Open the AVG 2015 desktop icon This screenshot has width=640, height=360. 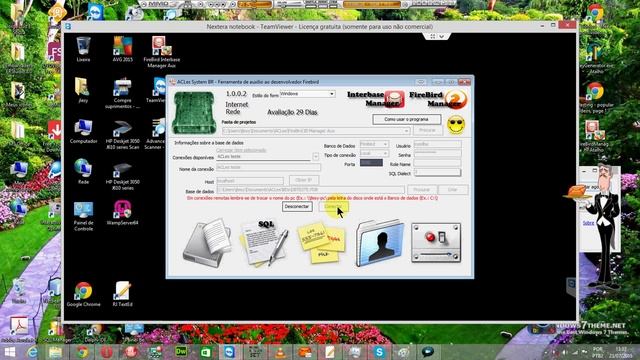pyautogui.click(x=122, y=49)
